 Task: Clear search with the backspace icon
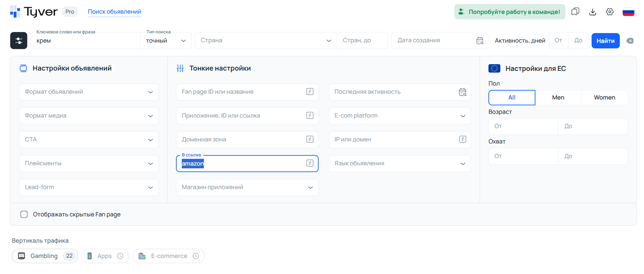[x=630, y=41]
